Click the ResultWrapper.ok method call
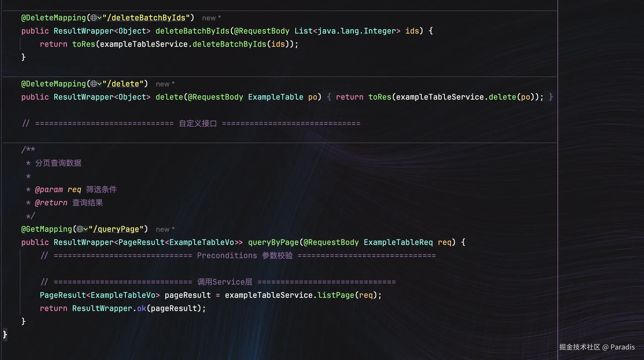644x360 pixels. click(x=141, y=309)
